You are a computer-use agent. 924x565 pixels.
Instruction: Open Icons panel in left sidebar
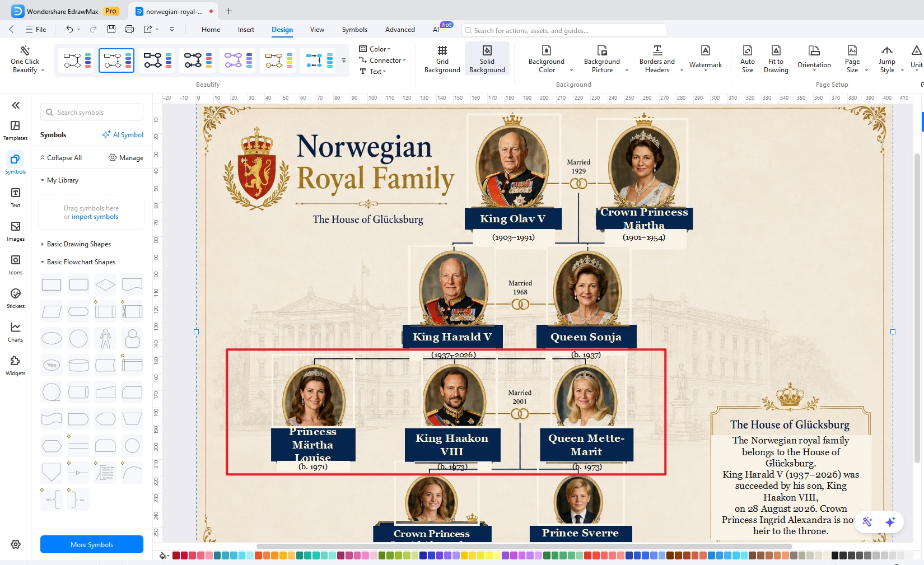tap(15, 264)
